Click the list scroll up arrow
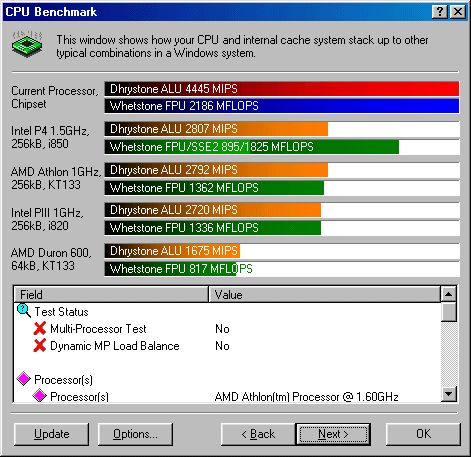 [448, 294]
